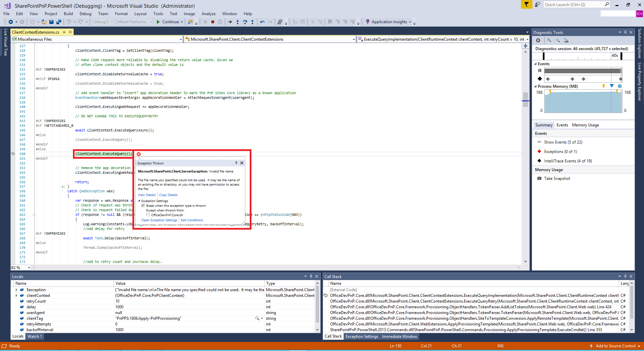Open Diagnostic Tools settings via gear icon
This screenshot has width=644, height=351.
[538, 40]
